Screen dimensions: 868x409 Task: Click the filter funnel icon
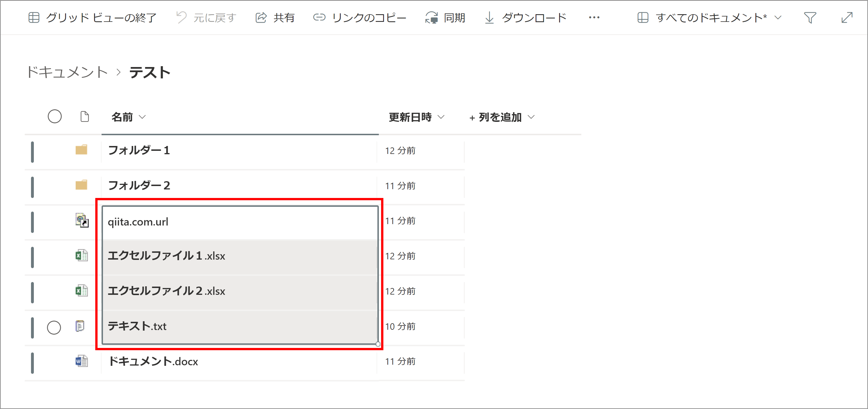coord(810,18)
